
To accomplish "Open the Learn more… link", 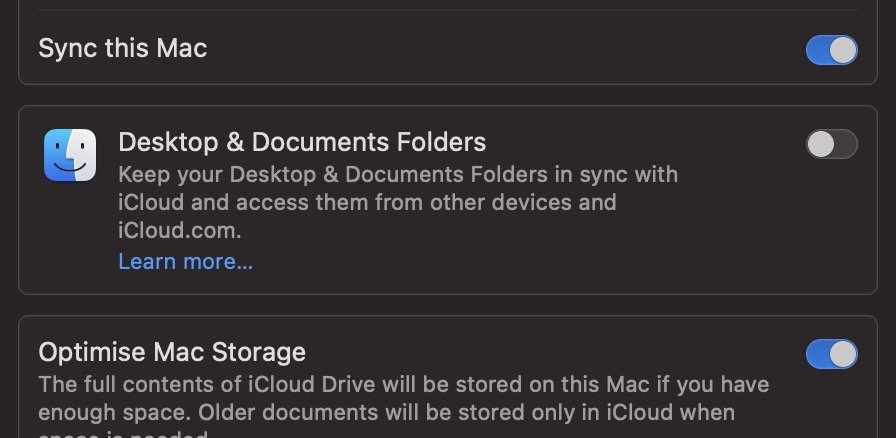I will (x=185, y=261).
